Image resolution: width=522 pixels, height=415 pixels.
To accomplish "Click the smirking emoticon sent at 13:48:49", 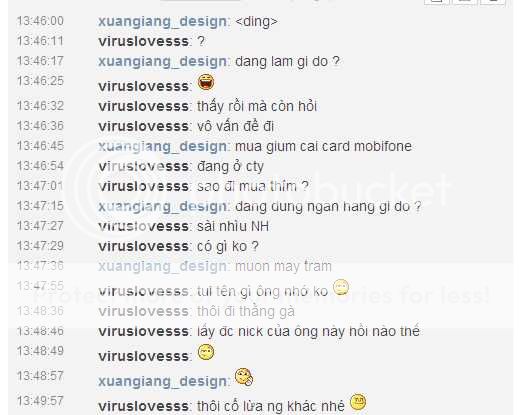I will [206, 352].
